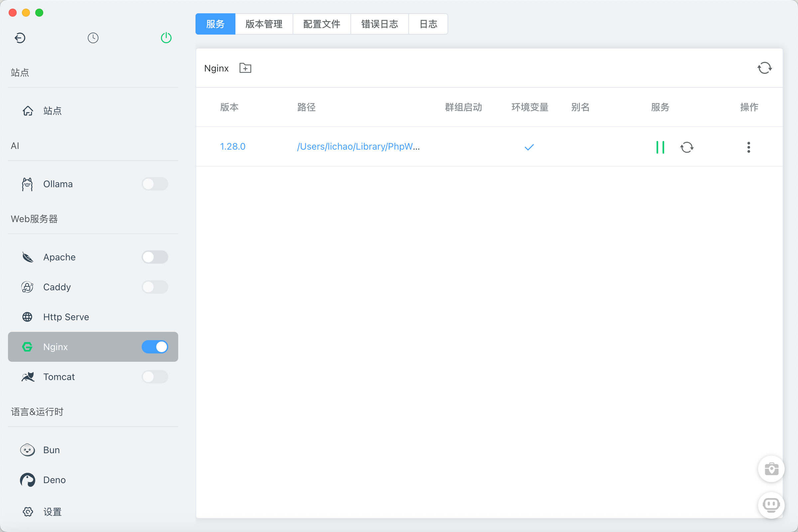The image size is (798, 532).
Task: Pause the Nginx 1.28.0 service
Action: tap(660, 147)
